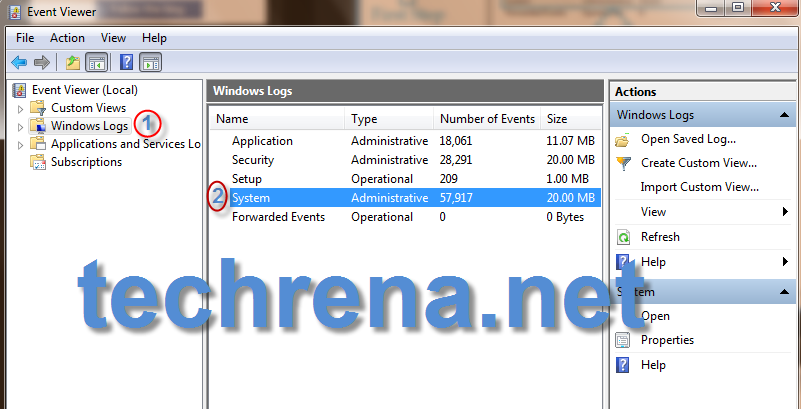The image size is (801, 409).
Task: Collapse the System actions section
Action: [785, 292]
